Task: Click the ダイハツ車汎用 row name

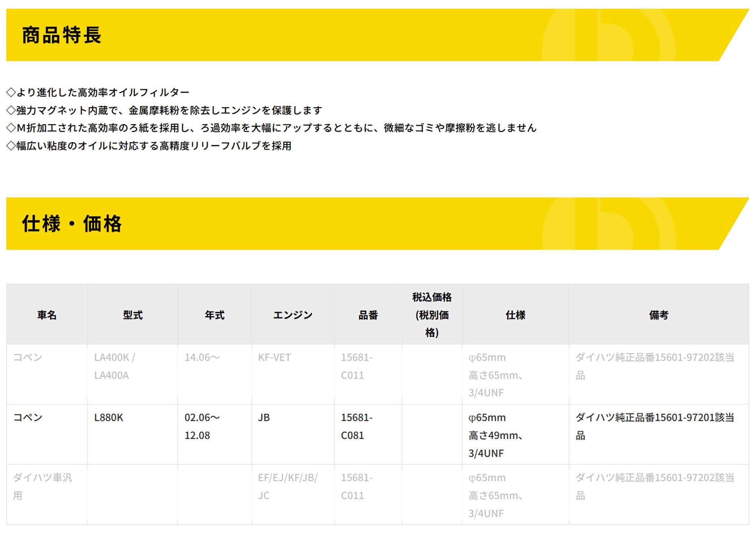Action: 42,486
